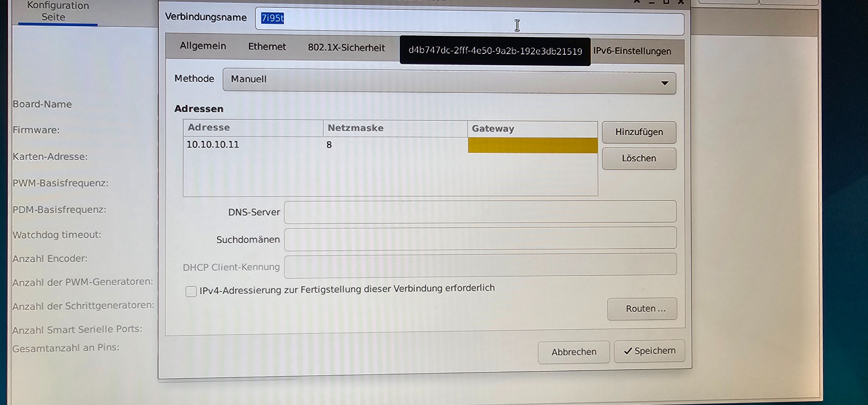Click the Methode dropdown arrow
The height and width of the screenshot is (405, 868).
[664, 83]
